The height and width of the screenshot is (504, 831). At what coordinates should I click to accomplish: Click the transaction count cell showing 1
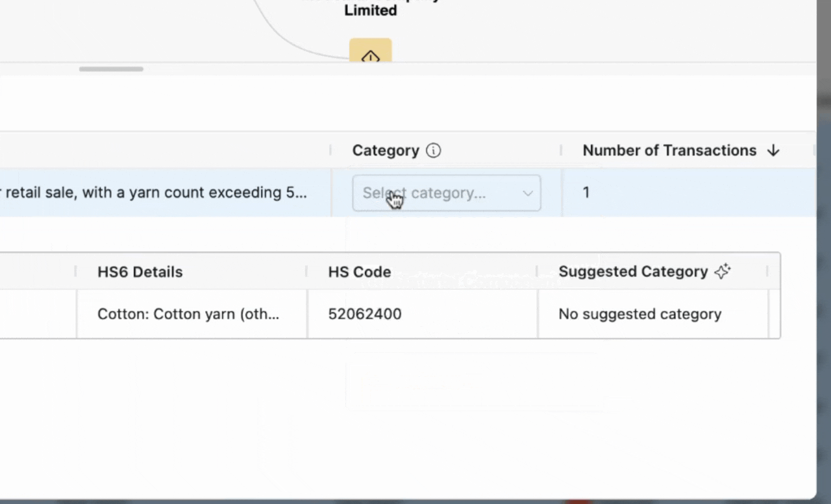pos(586,193)
